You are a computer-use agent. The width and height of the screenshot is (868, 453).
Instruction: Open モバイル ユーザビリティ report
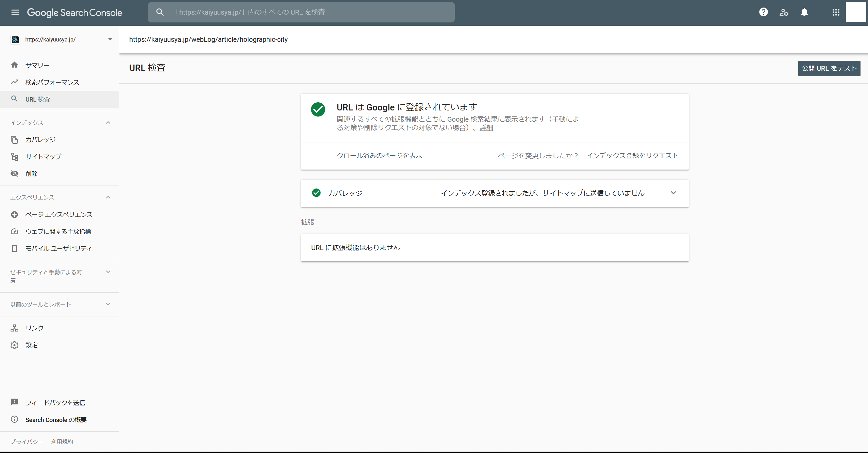coord(60,248)
